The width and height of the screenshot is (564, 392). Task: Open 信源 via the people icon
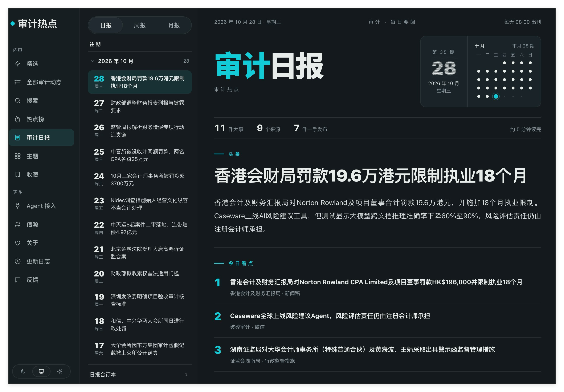pyautogui.click(x=17, y=224)
